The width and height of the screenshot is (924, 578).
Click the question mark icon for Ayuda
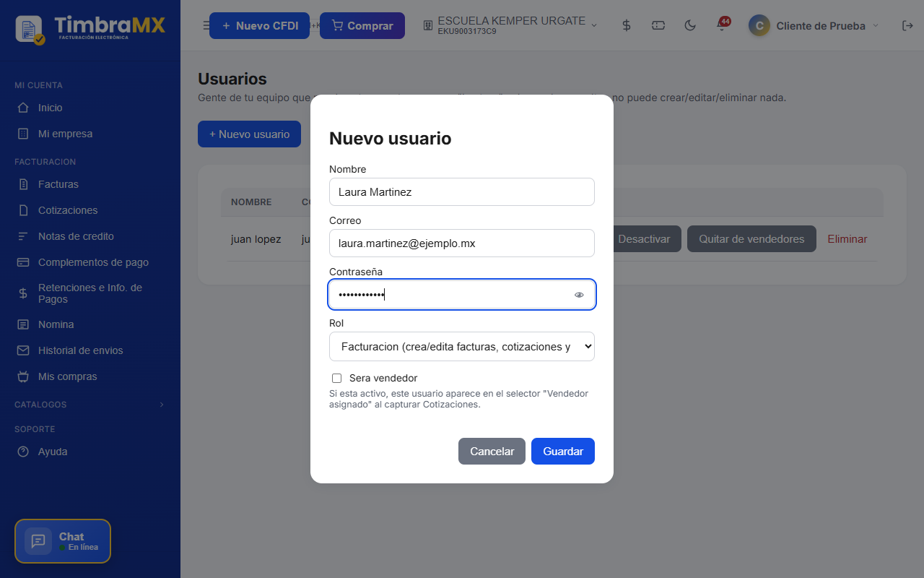tap(23, 452)
